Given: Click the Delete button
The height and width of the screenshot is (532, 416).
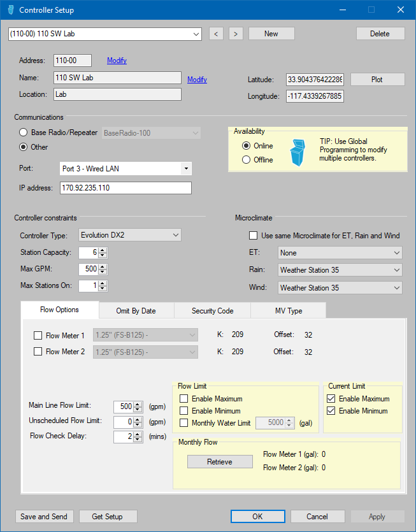Looking at the screenshot, I should click(x=380, y=34).
